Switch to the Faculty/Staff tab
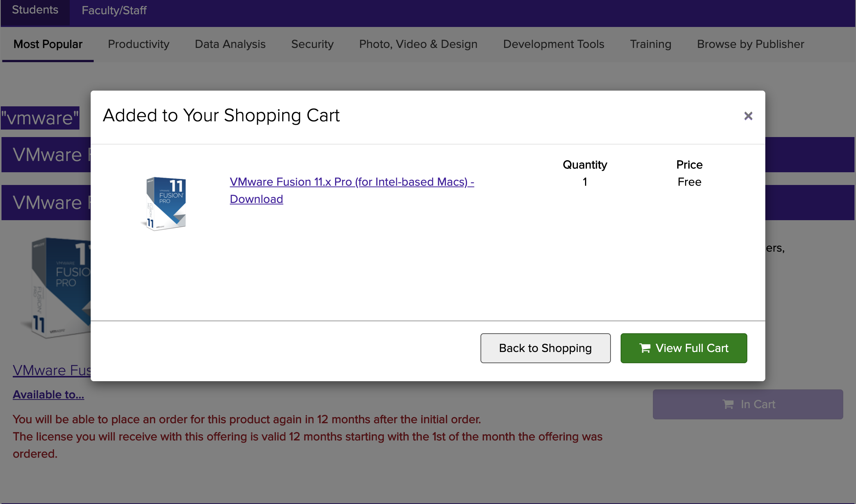Image resolution: width=856 pixels, height=504 pixels. pos(114,10)
